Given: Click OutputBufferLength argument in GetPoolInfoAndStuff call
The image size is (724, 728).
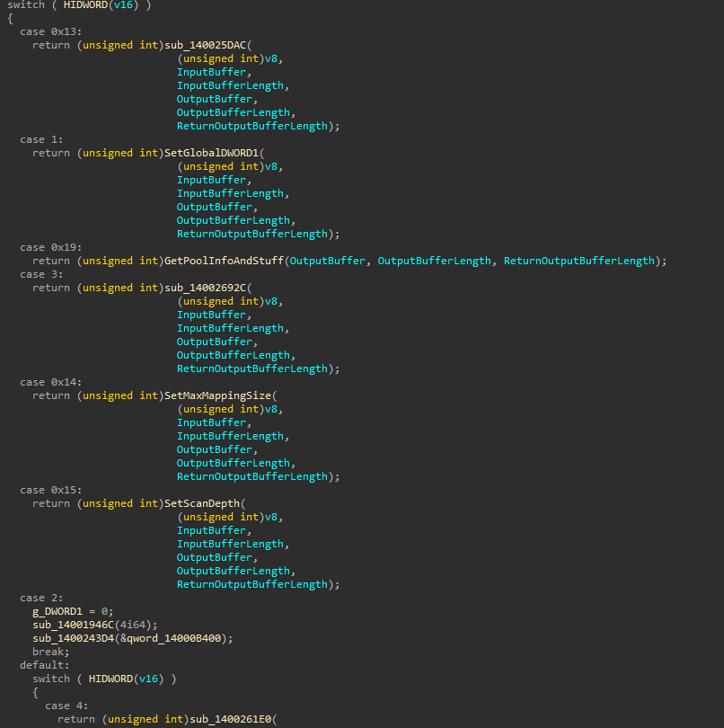Looking at the screenshot, I should 434,261.
